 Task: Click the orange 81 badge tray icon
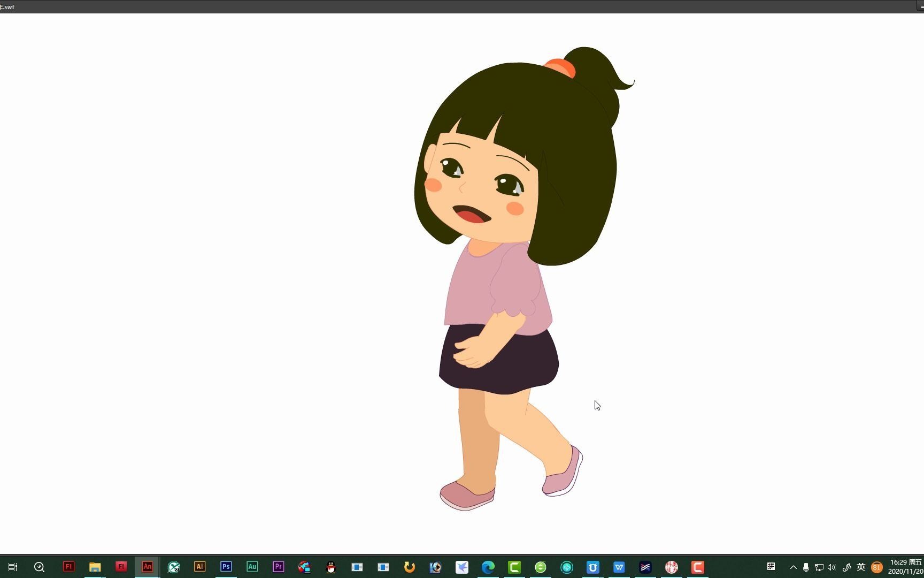tap(877, 567)
